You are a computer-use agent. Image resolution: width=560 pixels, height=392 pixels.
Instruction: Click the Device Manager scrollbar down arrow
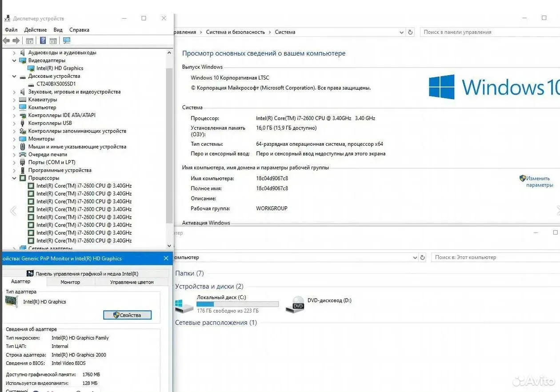pyautogui.click(x=169, y=246)
